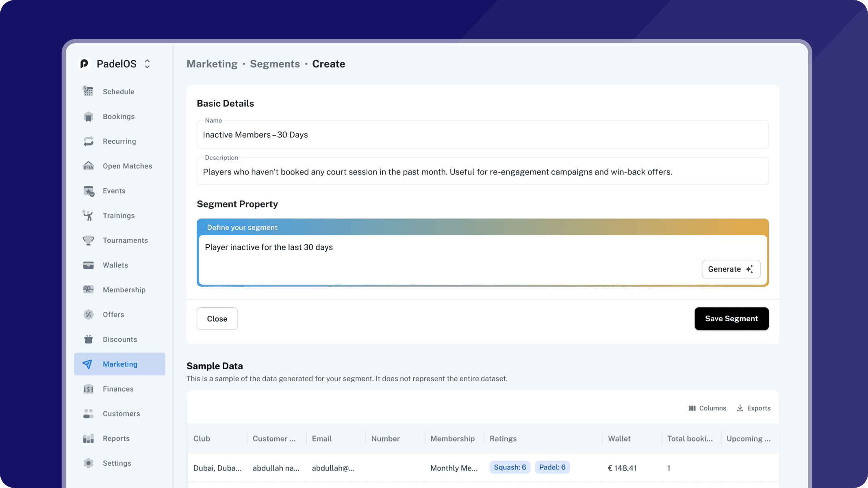Viewport: 868px width, 488px height.
Task: Click the PadelOS logo icon
Action: [x=84, y=64]
